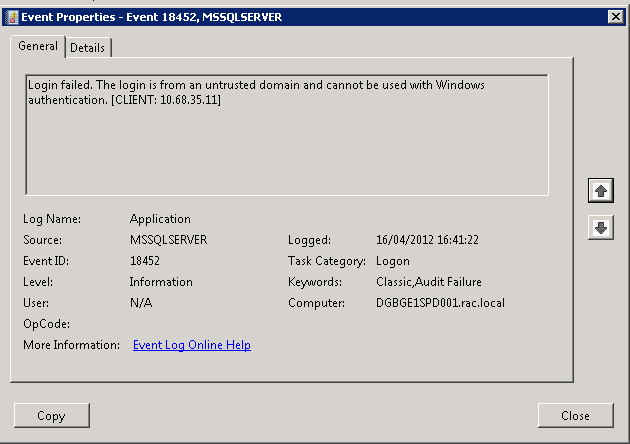Image resolution: width=630 pixels, height=444 pixels.
Task: Close the dialog with the title bar X
Action: click(616, 16)
